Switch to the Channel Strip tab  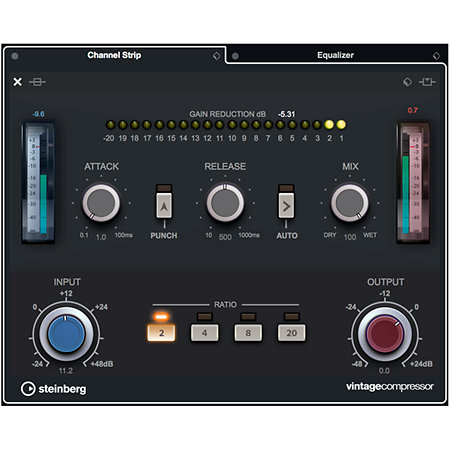[x=114, y=55]
